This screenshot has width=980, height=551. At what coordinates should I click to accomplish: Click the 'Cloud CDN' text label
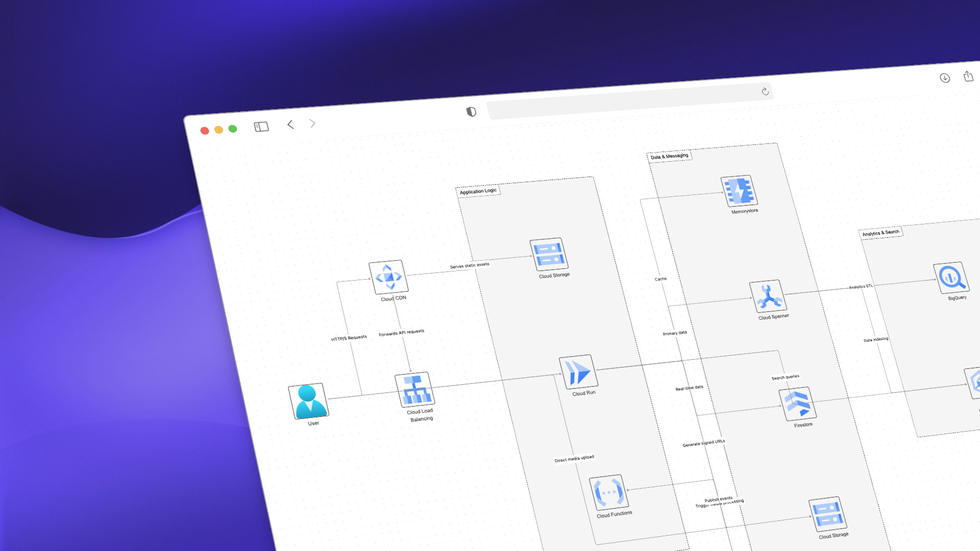394,298
